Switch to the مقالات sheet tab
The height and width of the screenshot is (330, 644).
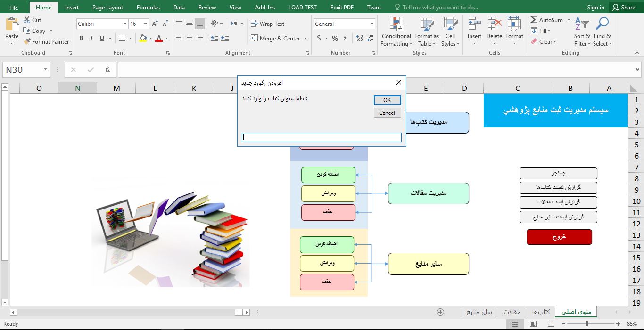click(x=512, y=312)
